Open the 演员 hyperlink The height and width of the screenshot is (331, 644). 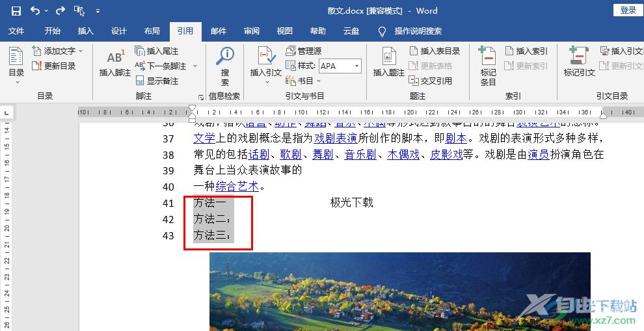pyautogui.click(x=539, y=154)
